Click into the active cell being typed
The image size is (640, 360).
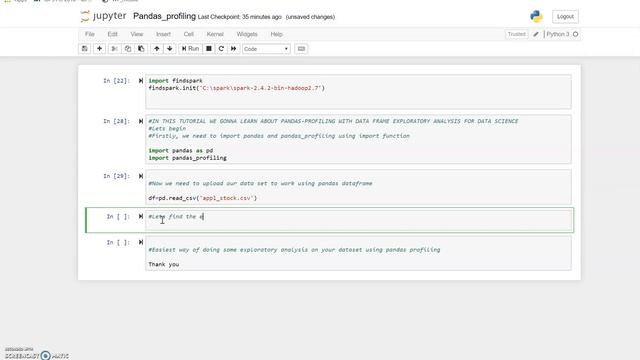358,220
